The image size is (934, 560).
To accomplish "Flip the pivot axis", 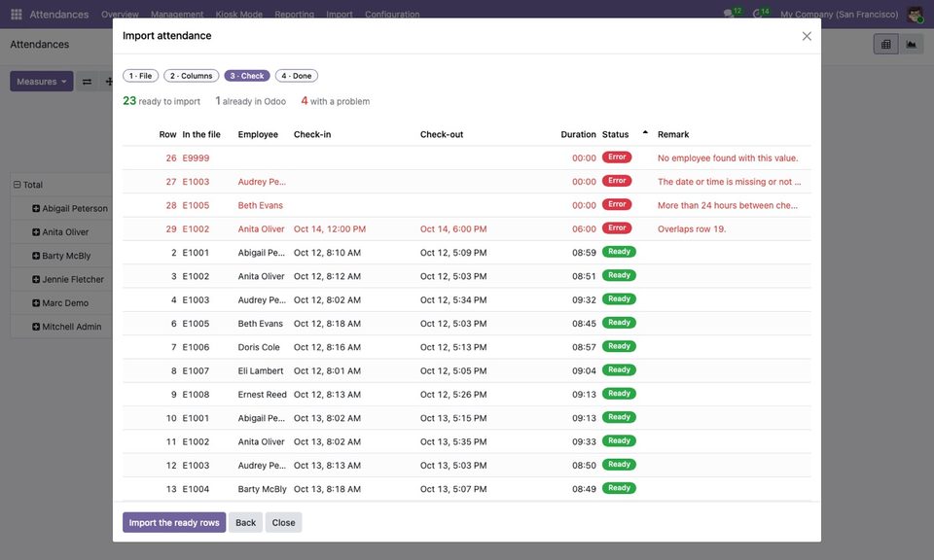I will (87, 82).
